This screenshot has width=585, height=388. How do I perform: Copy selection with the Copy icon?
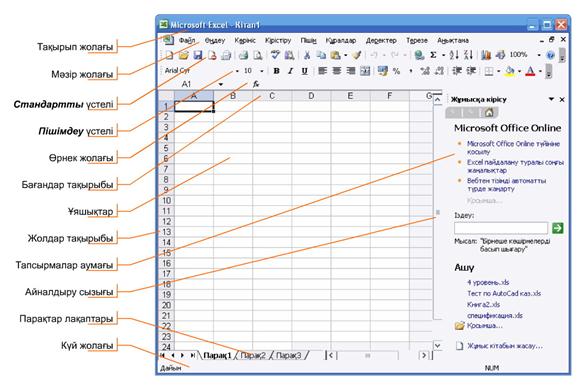click(321, 55)
